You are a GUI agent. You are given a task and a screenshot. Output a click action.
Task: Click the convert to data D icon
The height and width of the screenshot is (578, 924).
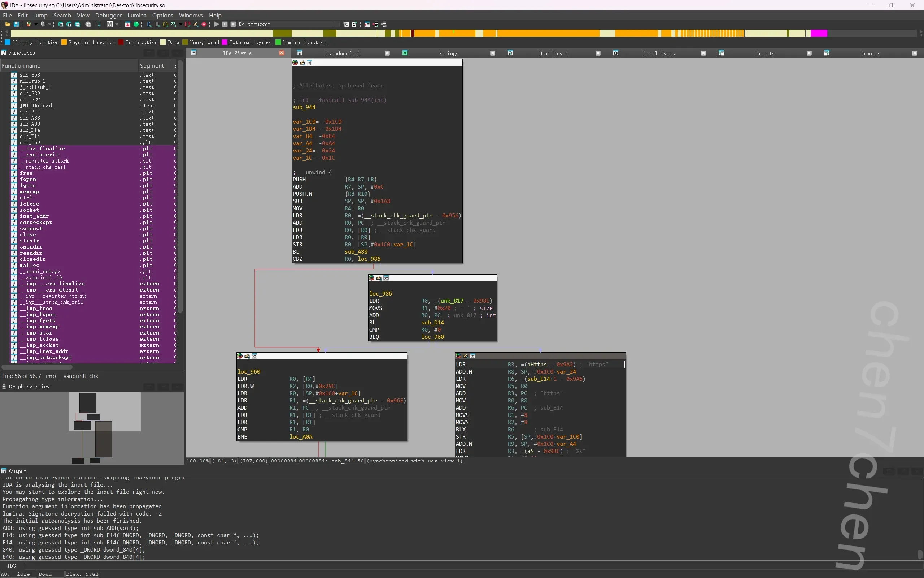(x=157, y=24)
